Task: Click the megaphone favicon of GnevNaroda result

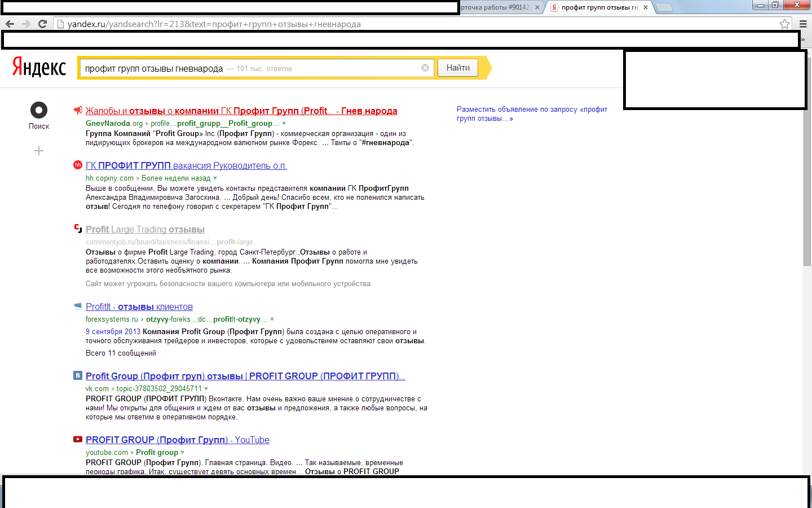Action: (x=78, y=110)
